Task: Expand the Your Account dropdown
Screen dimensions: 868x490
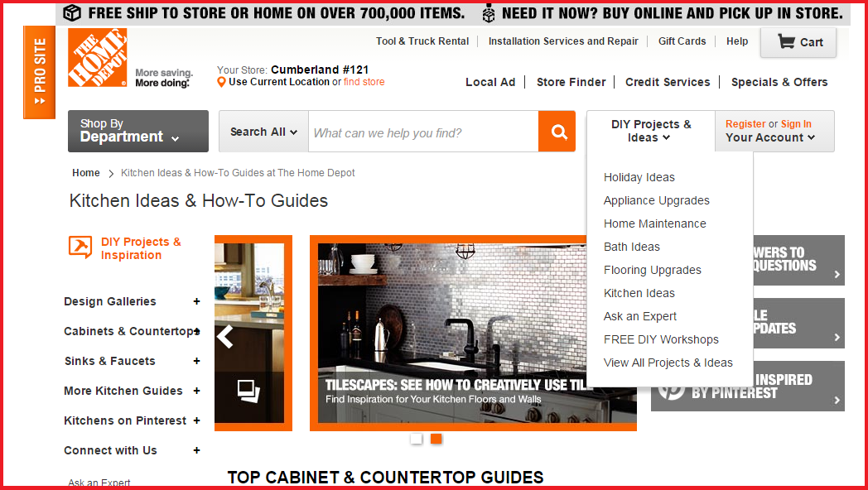Action: [770, 137]
